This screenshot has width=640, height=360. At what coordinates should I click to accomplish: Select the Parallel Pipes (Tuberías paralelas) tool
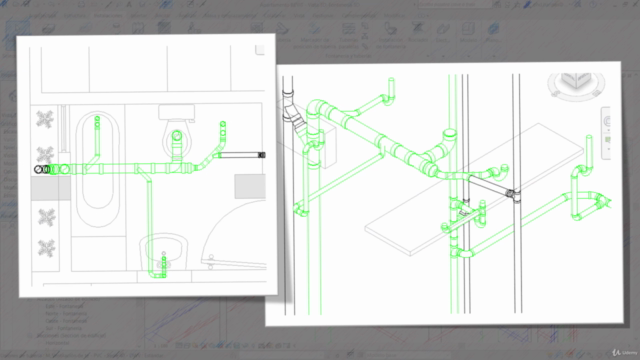coord(348,35)
